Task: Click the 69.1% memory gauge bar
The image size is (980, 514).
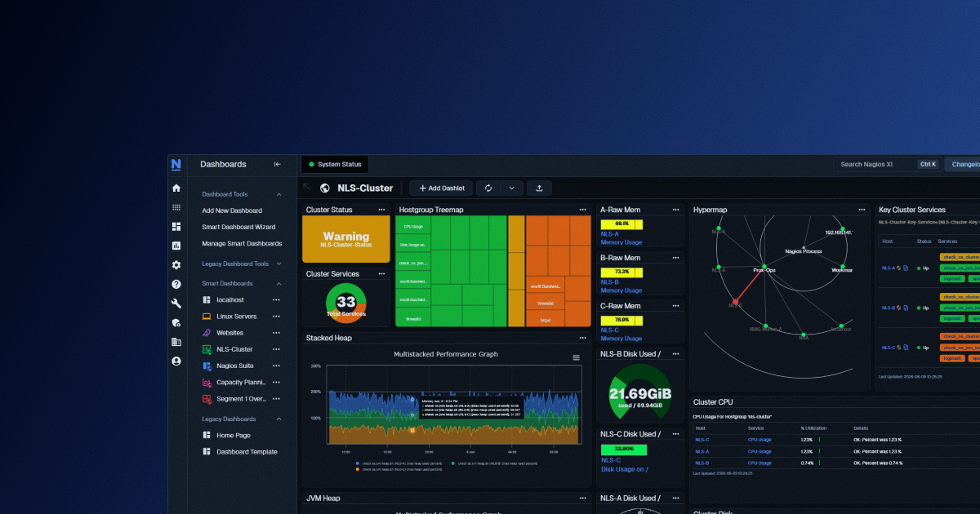Action: pos(622,224)
